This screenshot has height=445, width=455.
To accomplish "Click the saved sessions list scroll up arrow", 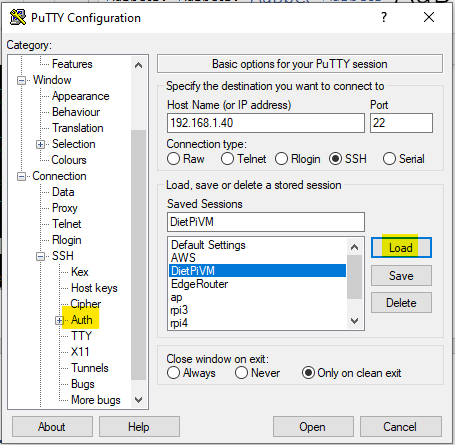I will (354, 247).
